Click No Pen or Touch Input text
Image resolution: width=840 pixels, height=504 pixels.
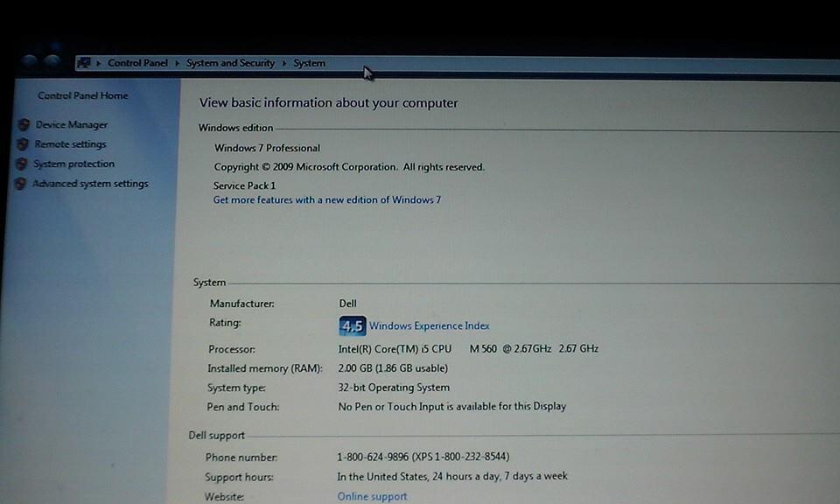click(451, 407)
